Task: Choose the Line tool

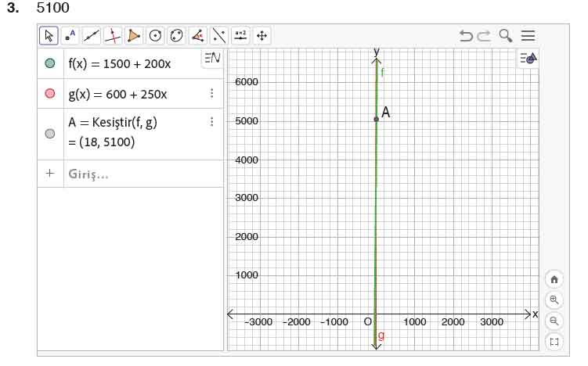Action: 92,35
